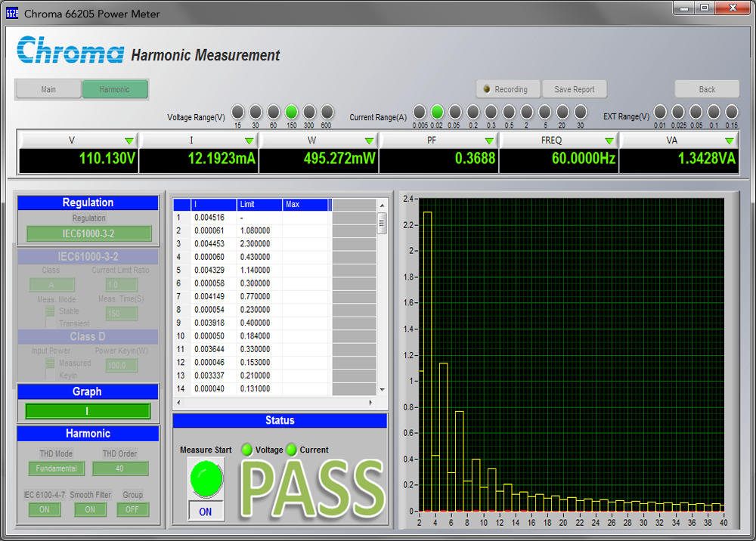Image resolution: width=756 pixels, height=541 pixels.
Task: Select the 0.025 V EXT range indicator
Action: point(678,113)
